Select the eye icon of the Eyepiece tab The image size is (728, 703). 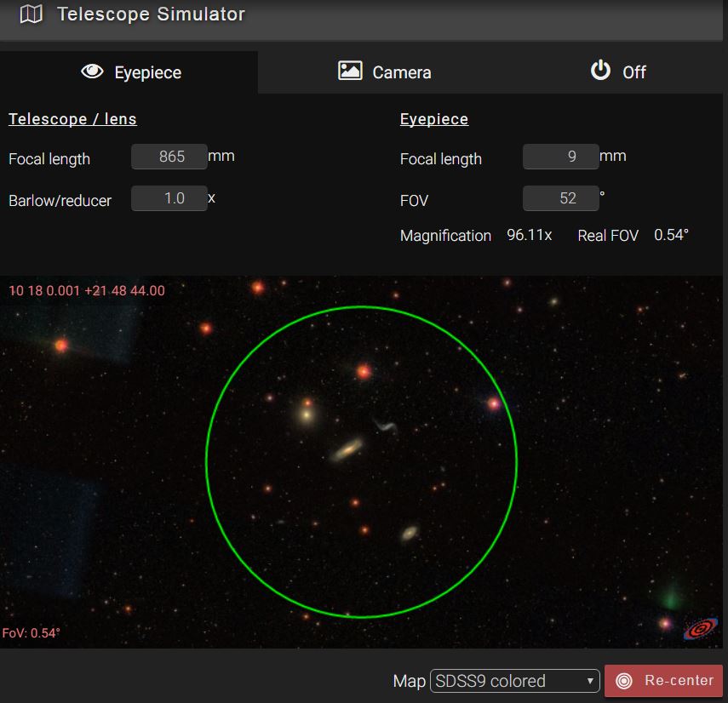(x=92, y=71)
